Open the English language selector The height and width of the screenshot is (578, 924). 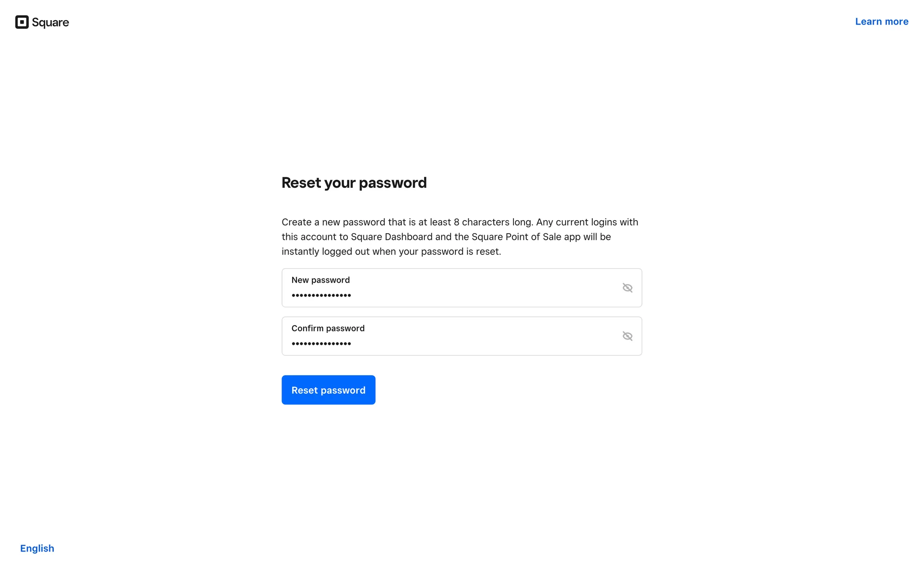click(37, 548)
